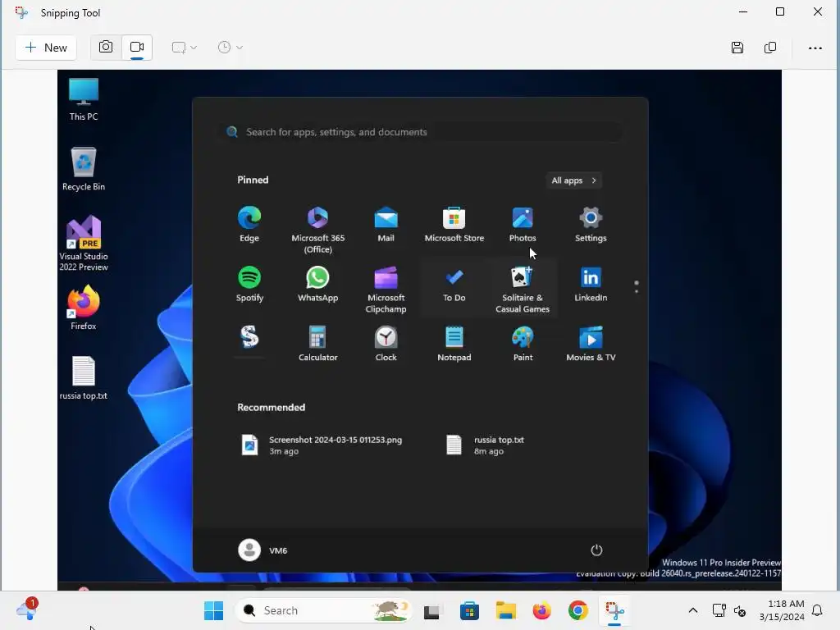Open the power options button
The image size is (840, 630).
click(x=596, y=550)
